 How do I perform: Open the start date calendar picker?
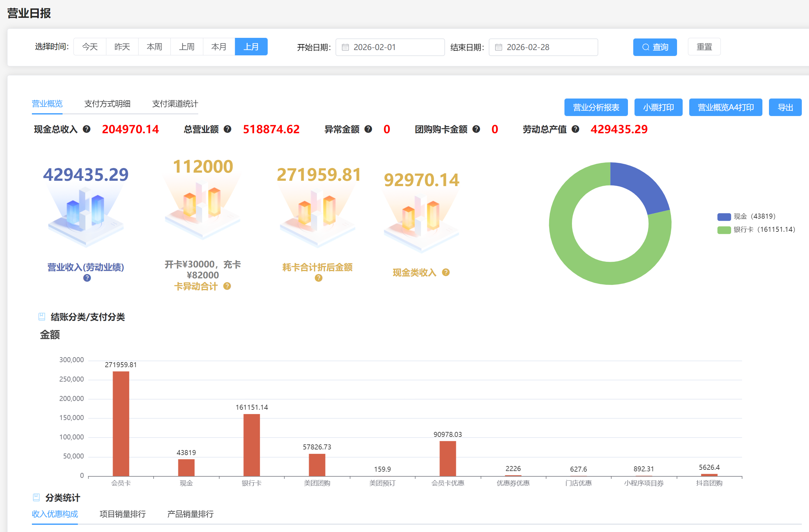coord(346,47)
